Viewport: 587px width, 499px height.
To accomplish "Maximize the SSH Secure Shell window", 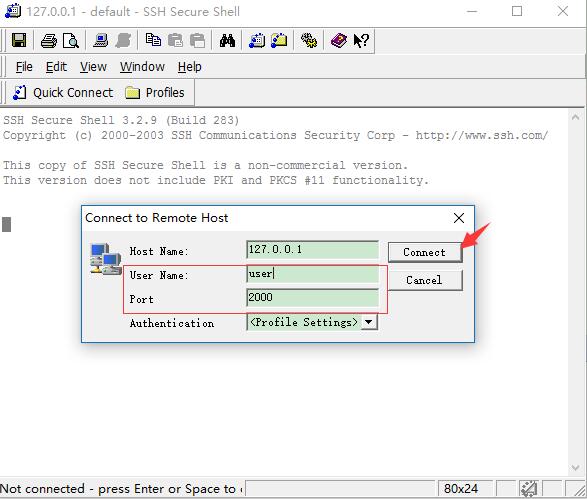I will coord(517,11).
